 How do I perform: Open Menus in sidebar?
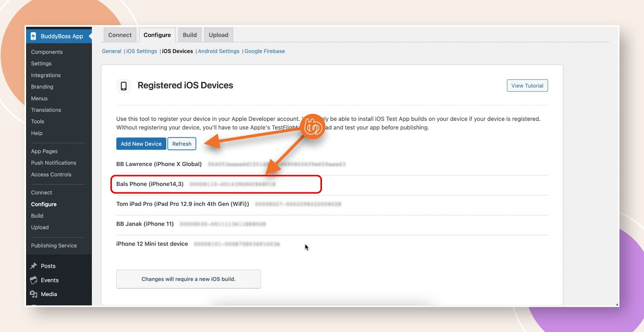tap(39, 99)
